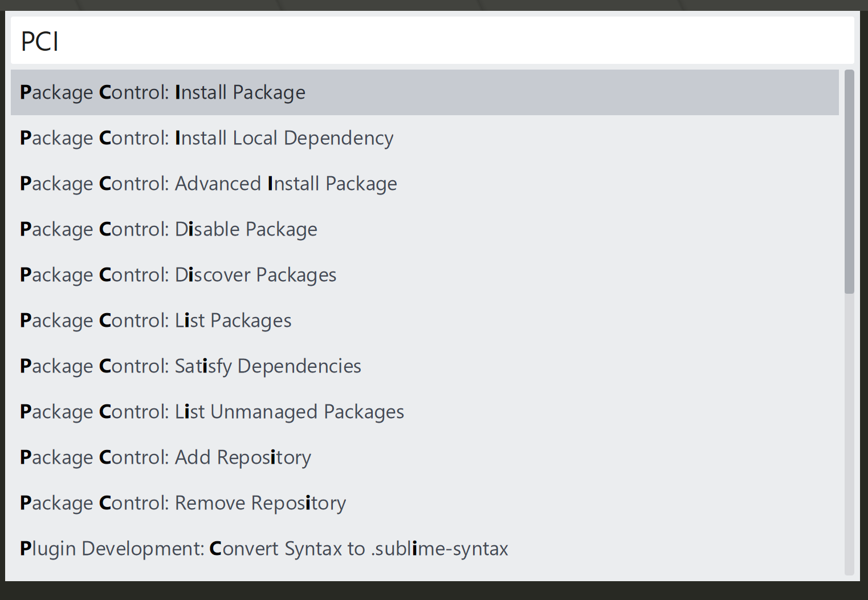Choose Package Control: Remove Repository
This screenshot has width=868, height=600.
(425, 503)
